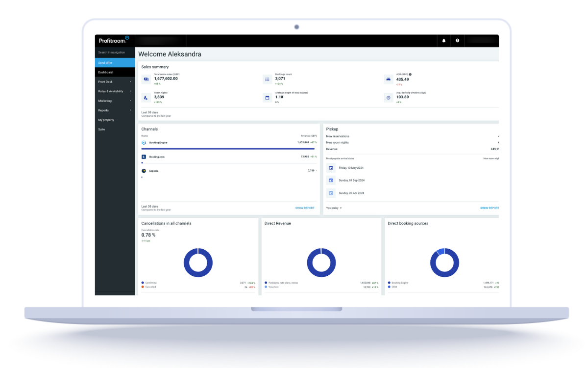
Task: Open Suite in the sidebar
Action: point(115,130)
